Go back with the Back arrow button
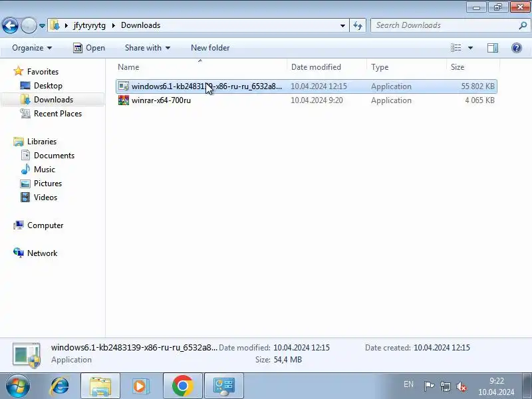This screenshot has width=532, height=399. 10,25
